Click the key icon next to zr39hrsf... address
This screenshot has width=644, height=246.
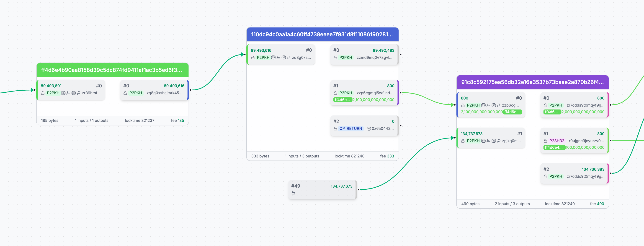click(x=78, y=93)
